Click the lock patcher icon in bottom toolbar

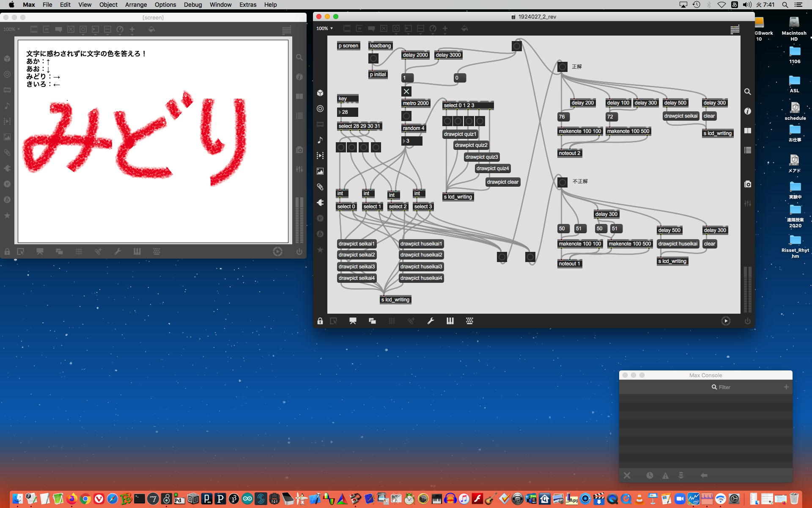(320, 321)
